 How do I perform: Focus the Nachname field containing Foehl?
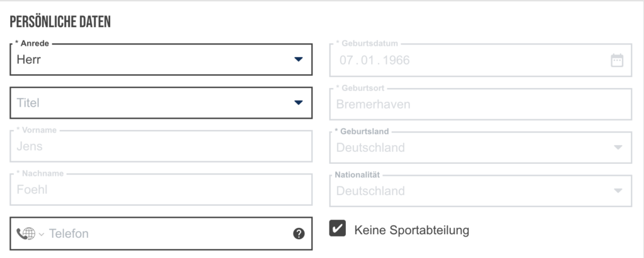coord(161,190)
